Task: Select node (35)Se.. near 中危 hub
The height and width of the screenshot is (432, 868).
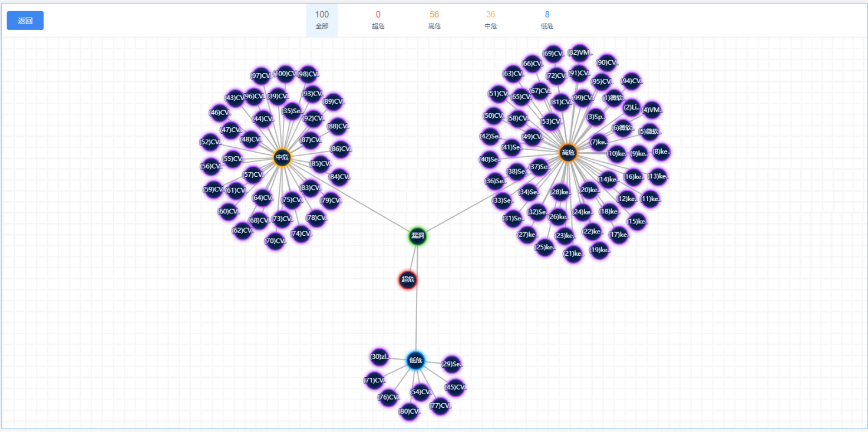Action: tap(292, 110)
